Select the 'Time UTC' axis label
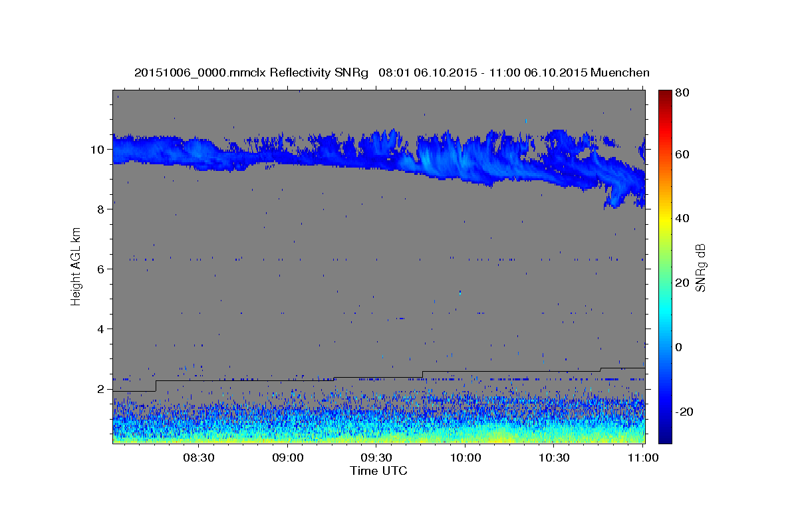 click(378, 471)
